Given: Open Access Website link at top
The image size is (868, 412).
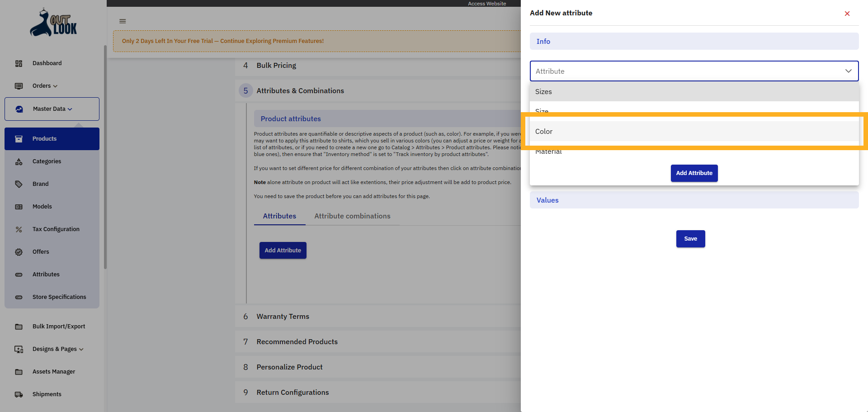Looking at the screenshot, I should (487, 4).
